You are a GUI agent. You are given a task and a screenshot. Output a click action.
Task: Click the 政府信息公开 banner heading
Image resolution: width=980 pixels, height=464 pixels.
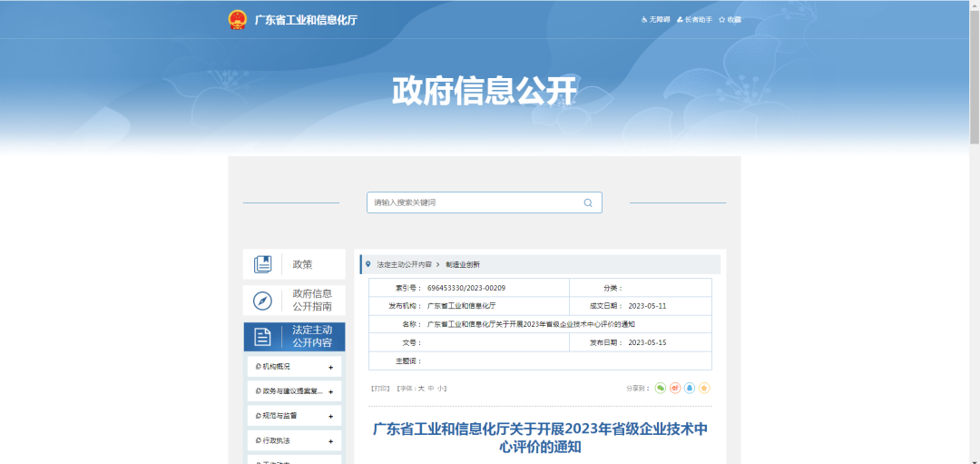click(x=485, y=92)
